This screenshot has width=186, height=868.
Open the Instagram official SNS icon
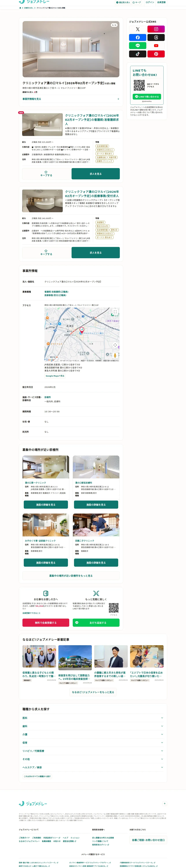[156, 29]
